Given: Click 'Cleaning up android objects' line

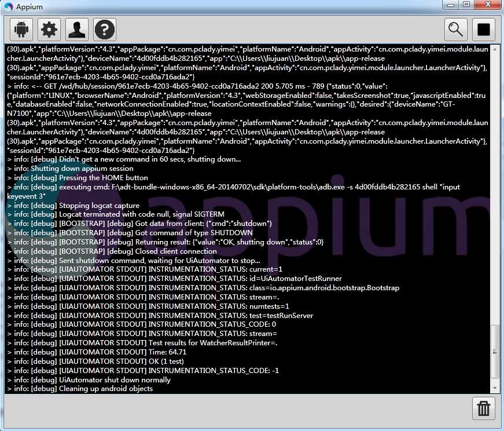Looking at the screenshot, I should [80, 389].
